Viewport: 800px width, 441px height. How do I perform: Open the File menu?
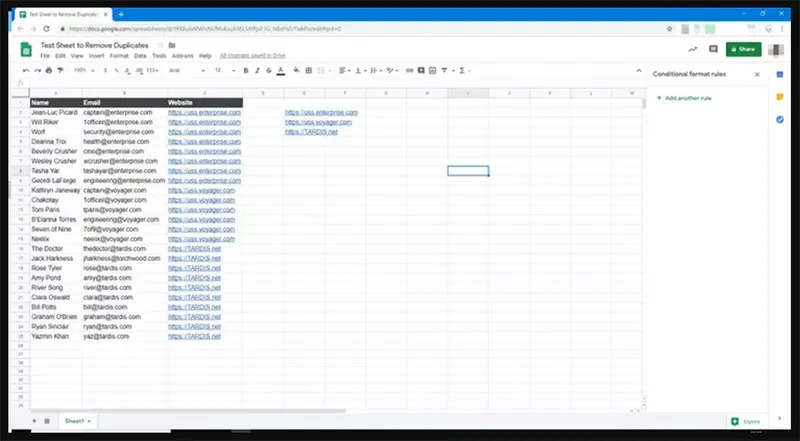click(x=45, y=56)
